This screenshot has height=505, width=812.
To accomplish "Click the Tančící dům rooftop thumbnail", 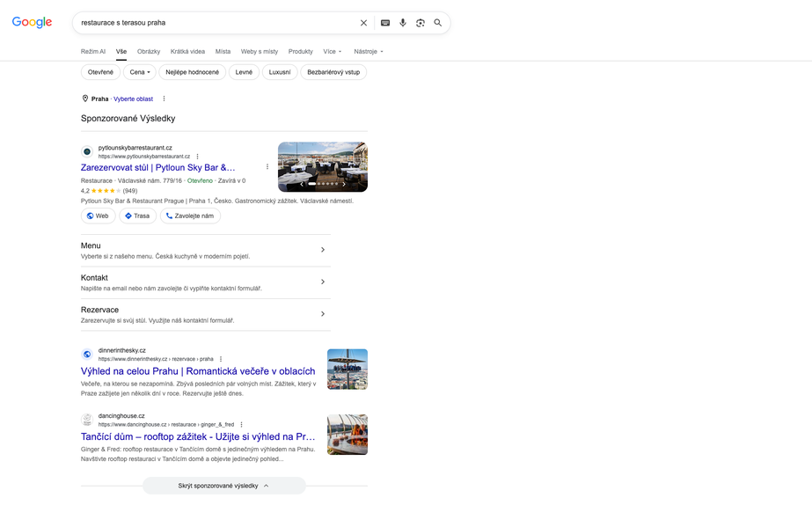I will [347, 435].
